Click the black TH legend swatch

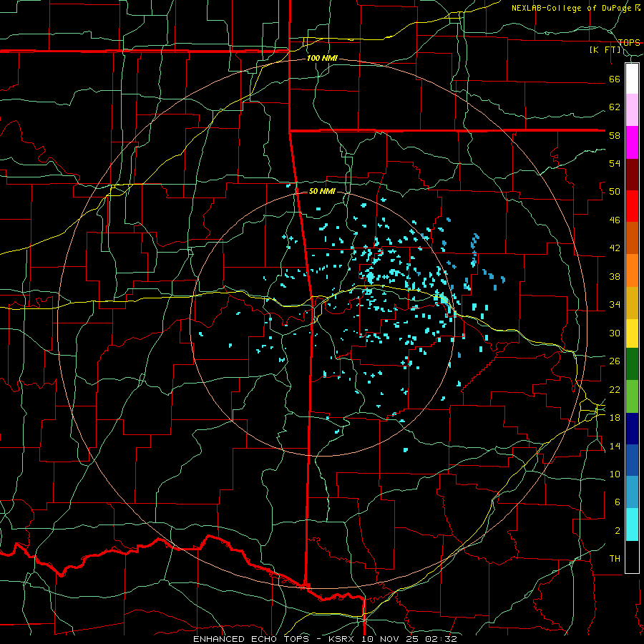click(632, 557)
